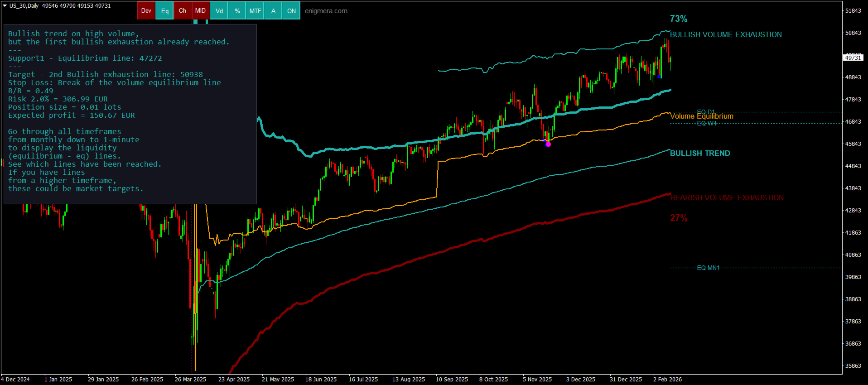
Task: Toggle the Vd volume button
Action: [219, 11]
